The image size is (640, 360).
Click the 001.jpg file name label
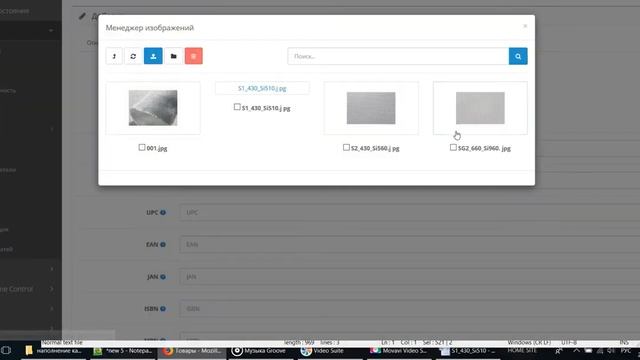pyautogui.click(x=157, y=148)
